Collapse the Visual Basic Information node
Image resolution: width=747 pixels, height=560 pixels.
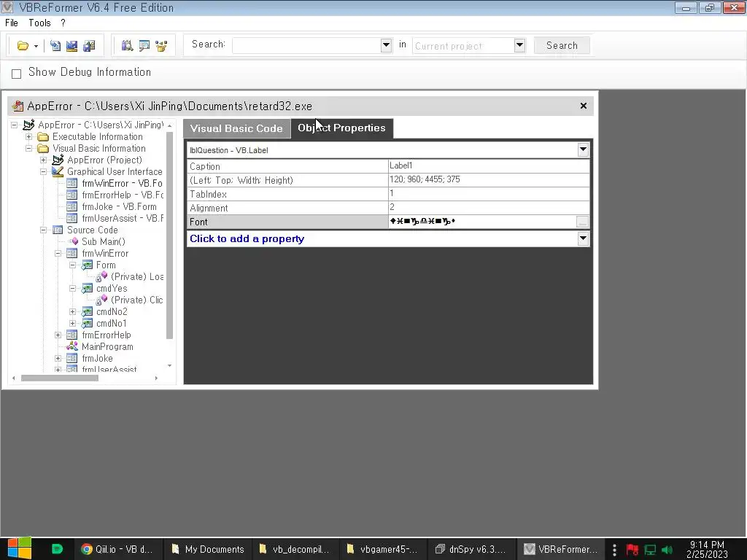(28, 148)
